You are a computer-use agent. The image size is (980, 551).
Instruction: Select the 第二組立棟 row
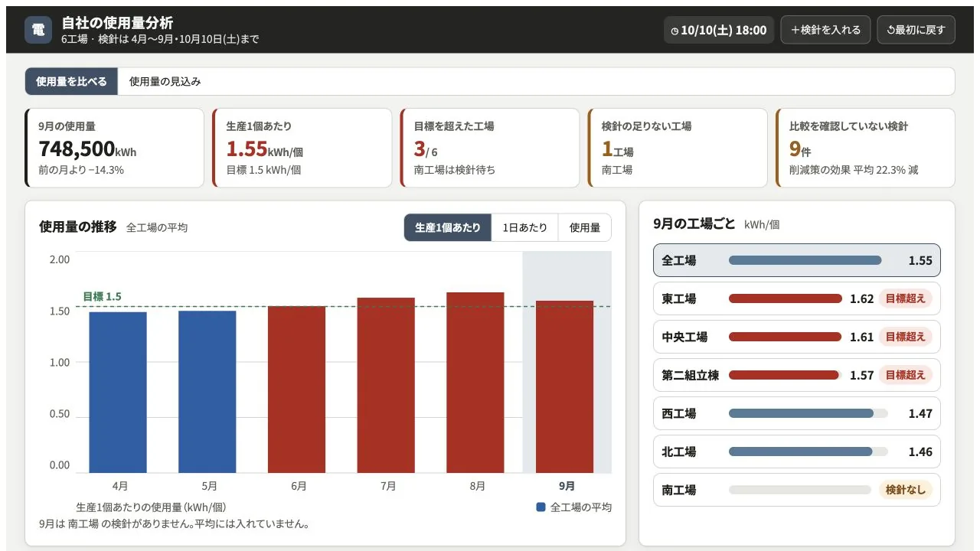click(797, 375)
